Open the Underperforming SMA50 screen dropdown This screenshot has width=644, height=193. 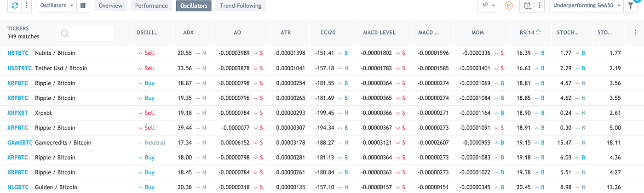tap(586, 6)
